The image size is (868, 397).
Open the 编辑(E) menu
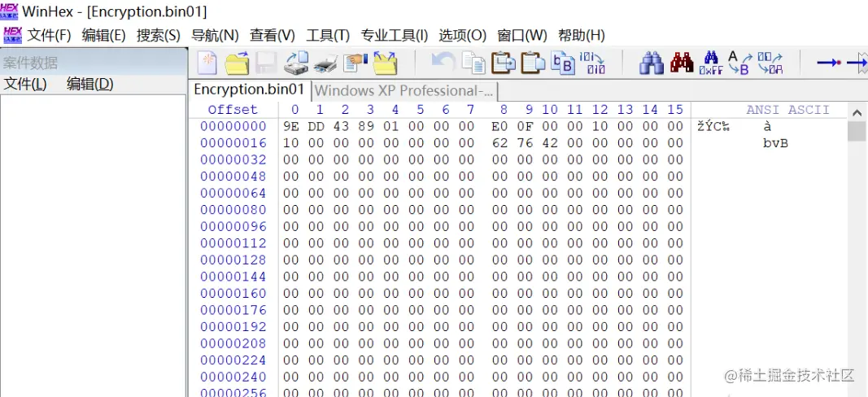(103, 36)
